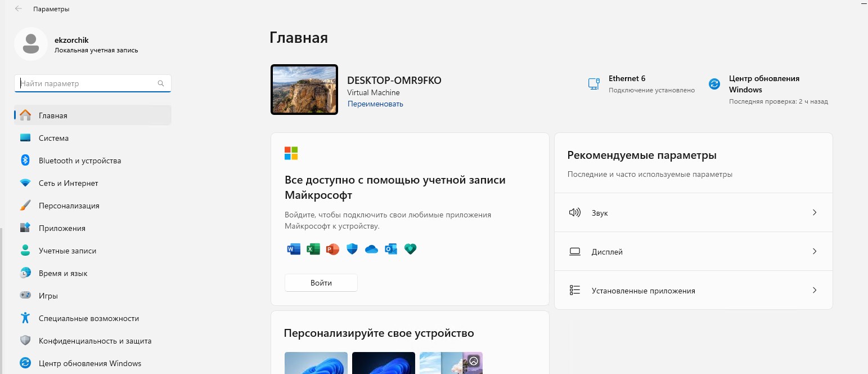
Task: Open Сеть и Интернет in sidebar
Action: point(68,183)
